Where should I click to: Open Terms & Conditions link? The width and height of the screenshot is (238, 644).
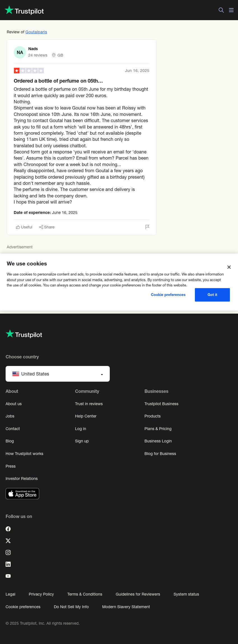click(85, 594)
